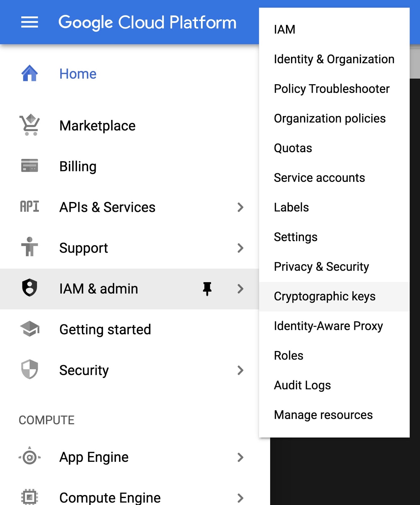Click the Support person icon
Viewport: 420px width, 505px height.
coord(30,247)
